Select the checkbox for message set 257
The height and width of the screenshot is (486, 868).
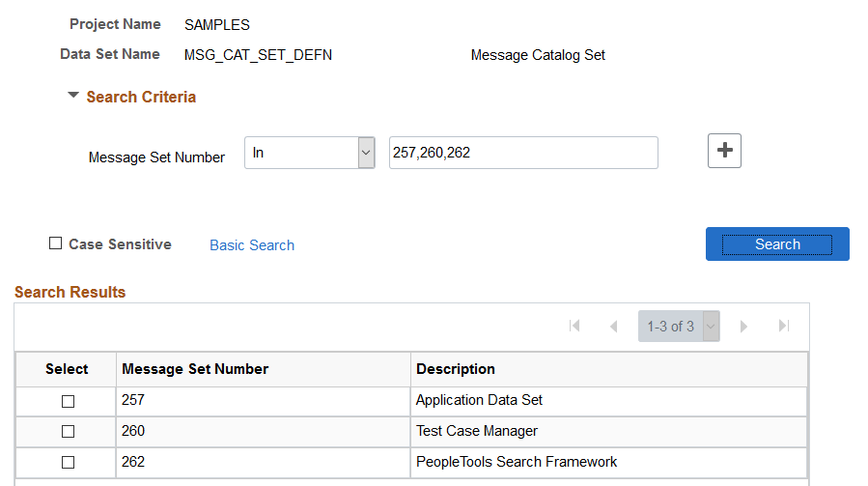point(69,401)
